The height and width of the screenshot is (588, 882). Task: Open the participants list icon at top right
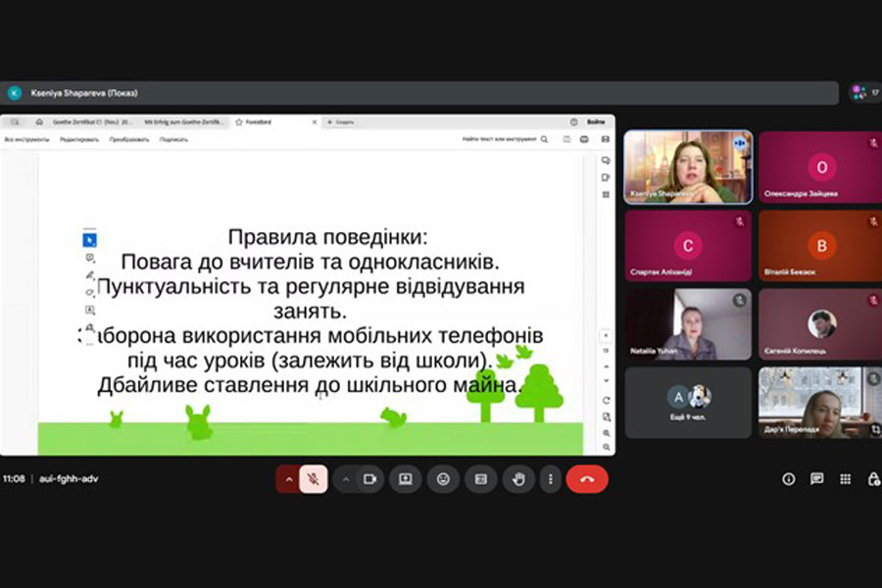pos(865,93)
